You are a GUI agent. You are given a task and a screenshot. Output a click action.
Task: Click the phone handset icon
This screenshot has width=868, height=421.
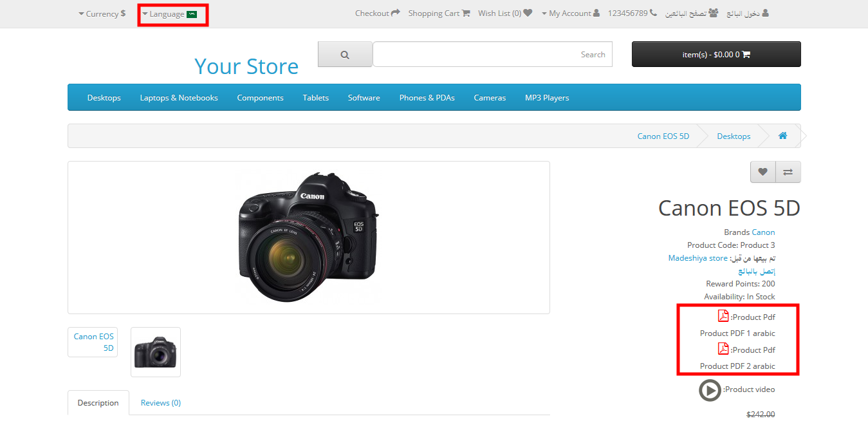(x=654, y=13)
